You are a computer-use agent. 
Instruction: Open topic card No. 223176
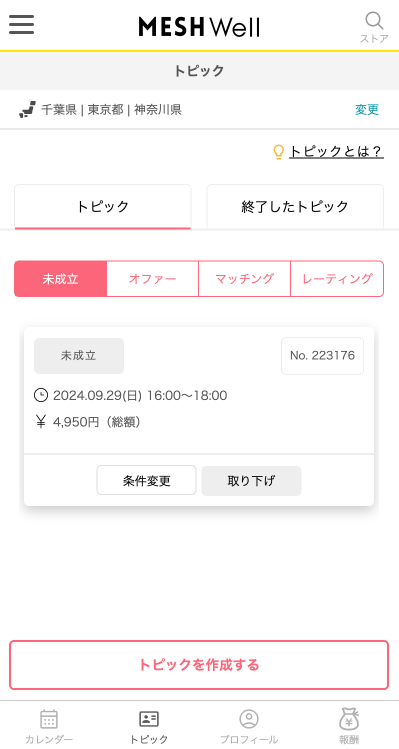199,390
